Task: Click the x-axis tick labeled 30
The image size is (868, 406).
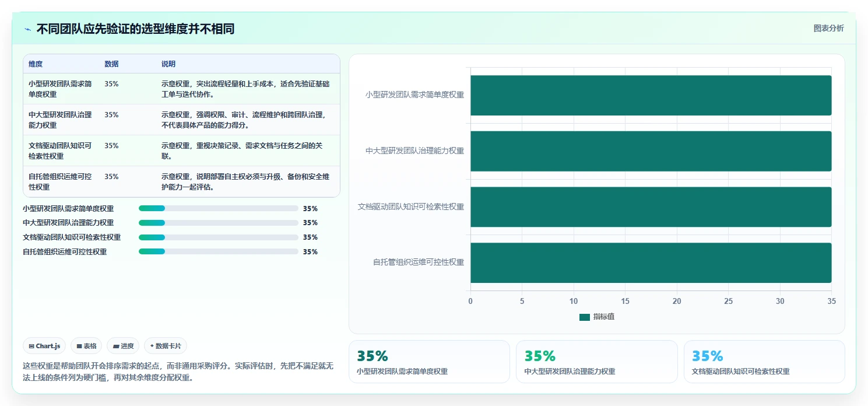Action: point(780,302)
